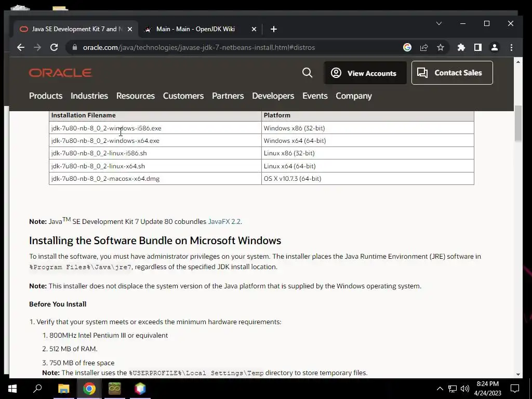Click the scrollbar up arrow
This screenshot has height=399, width=532.
click(518, 62)
